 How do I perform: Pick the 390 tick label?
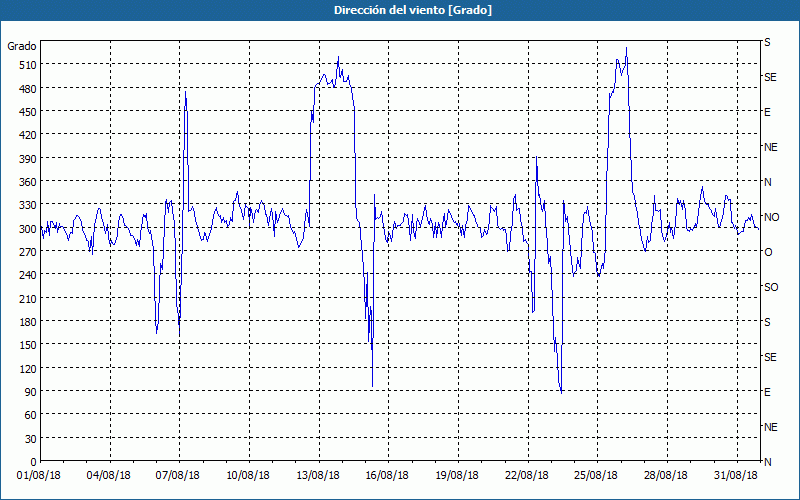[27, 159]
